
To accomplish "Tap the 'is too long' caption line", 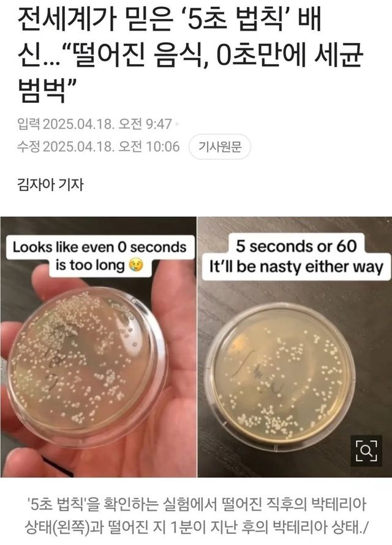I will 90,266.
